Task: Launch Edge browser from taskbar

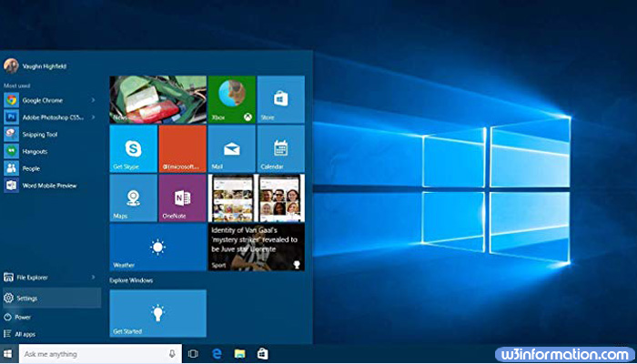Action: click(217, 354)
